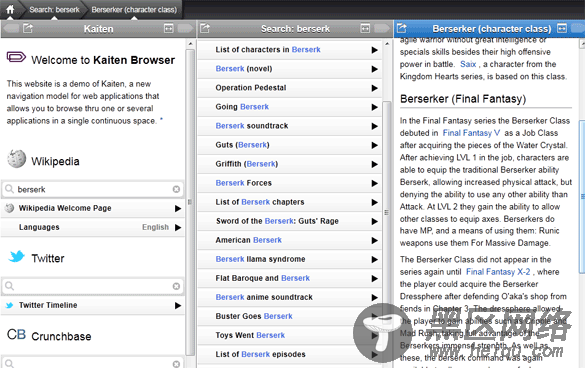This screenshot has height=368, width=585.
Task: Click back arrow in Kaiten panel header
Action: pos(11,28)
